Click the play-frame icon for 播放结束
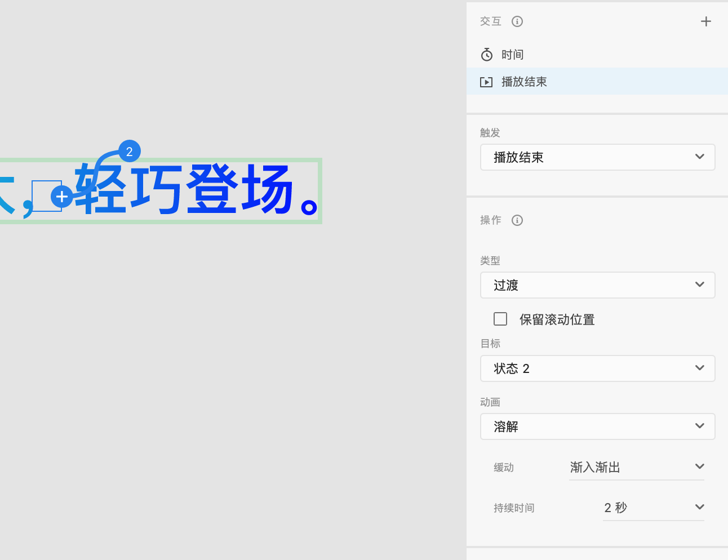The width and height of the screenshot is (728, 560). click(x=486, y=82)
